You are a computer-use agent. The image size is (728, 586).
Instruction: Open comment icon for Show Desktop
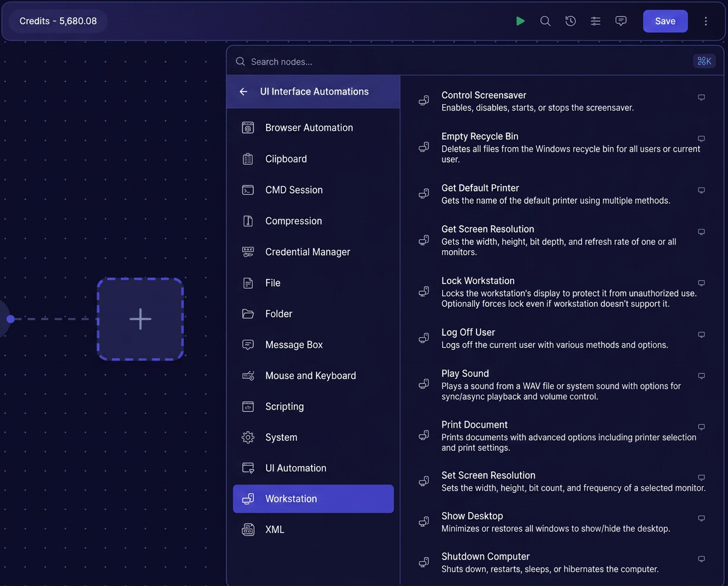[x=701, y=518]
